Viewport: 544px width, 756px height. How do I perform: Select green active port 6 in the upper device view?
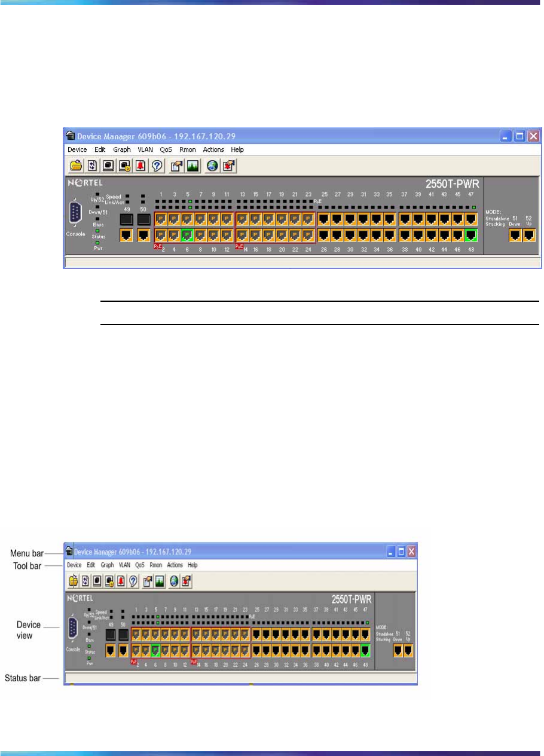coord(187,235)
